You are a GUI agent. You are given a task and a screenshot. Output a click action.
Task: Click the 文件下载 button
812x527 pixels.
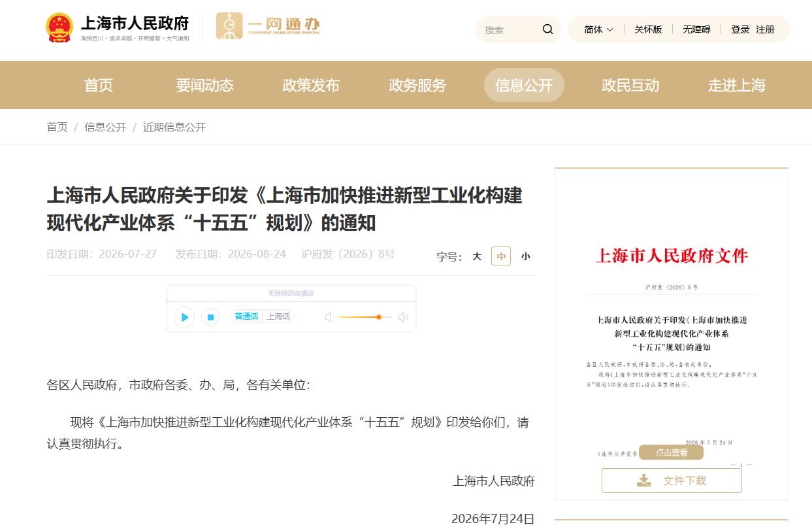point(672,481)
